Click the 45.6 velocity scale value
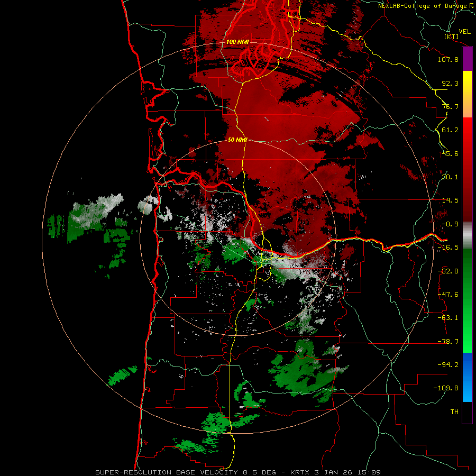Image resolution: width=476 pixels, height=476 pixels. tap(450, 153)
